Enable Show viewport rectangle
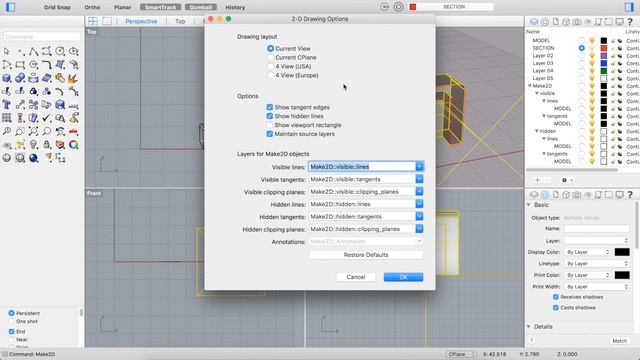Viewport: 640px width, 360px height. click(269, 125)
